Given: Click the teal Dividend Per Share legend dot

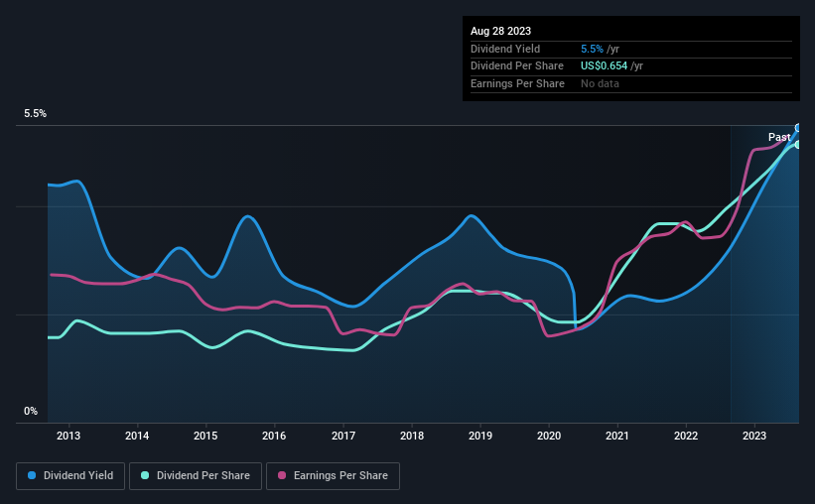Looking at the screenshot, I should (145, 475).
